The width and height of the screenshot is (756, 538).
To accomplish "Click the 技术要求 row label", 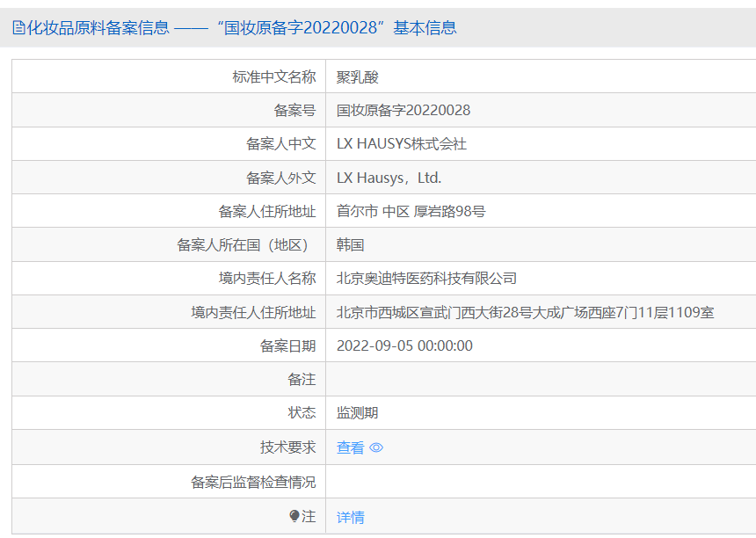I will 287,447.
